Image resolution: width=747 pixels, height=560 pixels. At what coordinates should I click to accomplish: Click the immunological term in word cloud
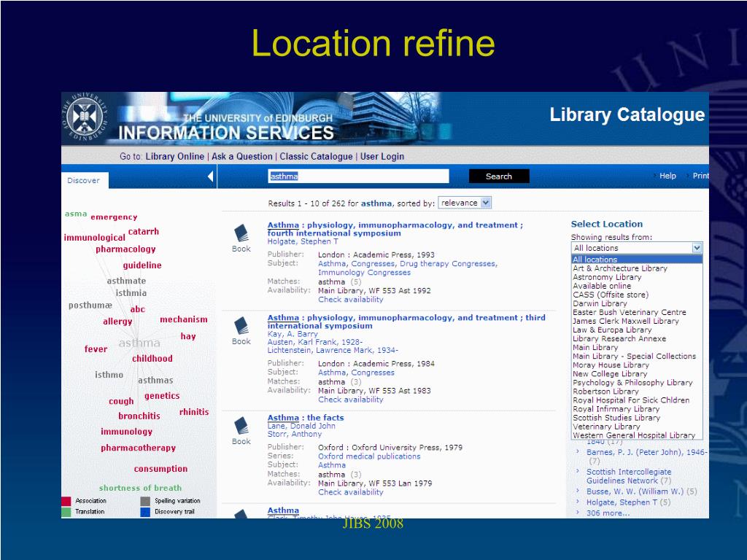[x=94, y=237]
